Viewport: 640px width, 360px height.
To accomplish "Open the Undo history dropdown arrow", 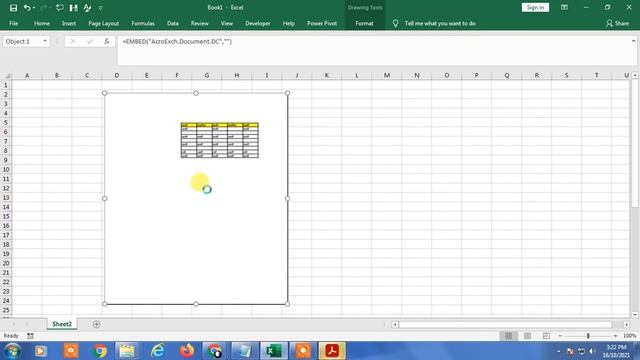I will point(33,8).
